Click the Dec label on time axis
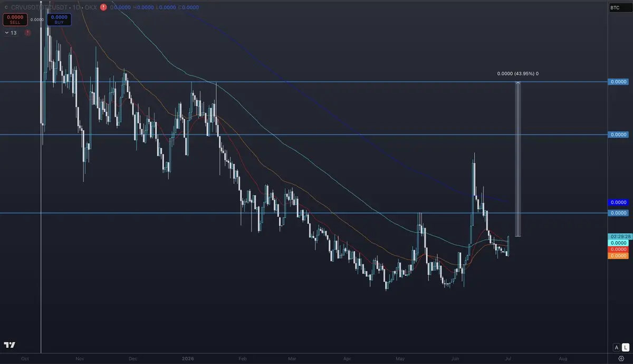633x364 pixels. coord(132,358)
